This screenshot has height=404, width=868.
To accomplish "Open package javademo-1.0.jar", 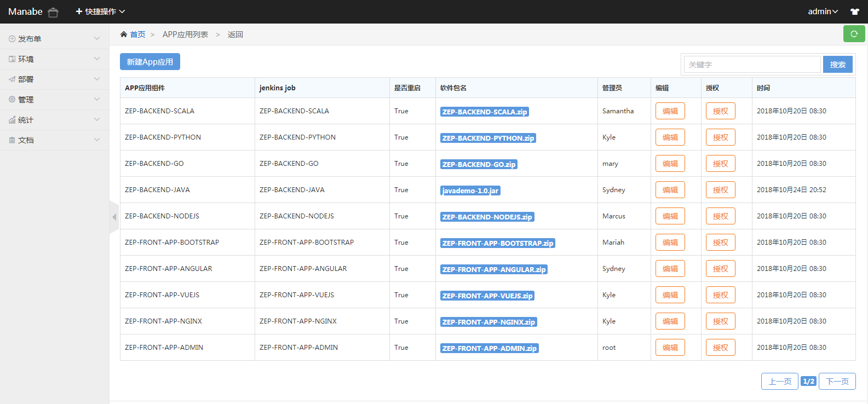I will click(470, 191).
